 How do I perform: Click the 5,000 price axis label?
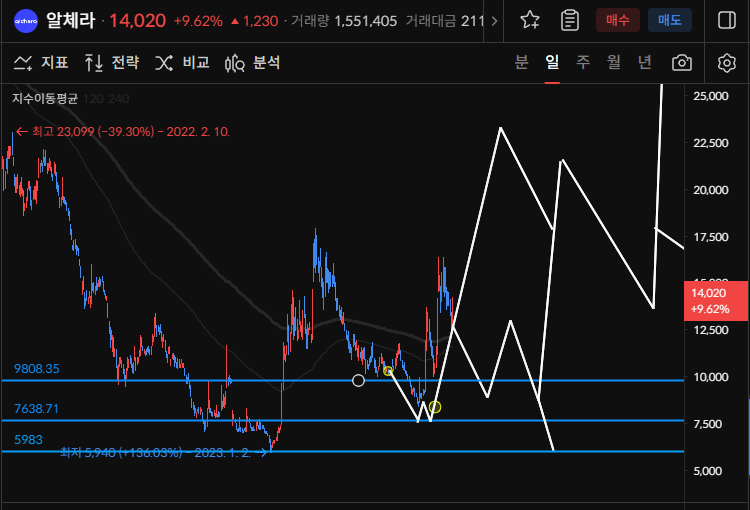coord(707,471)
